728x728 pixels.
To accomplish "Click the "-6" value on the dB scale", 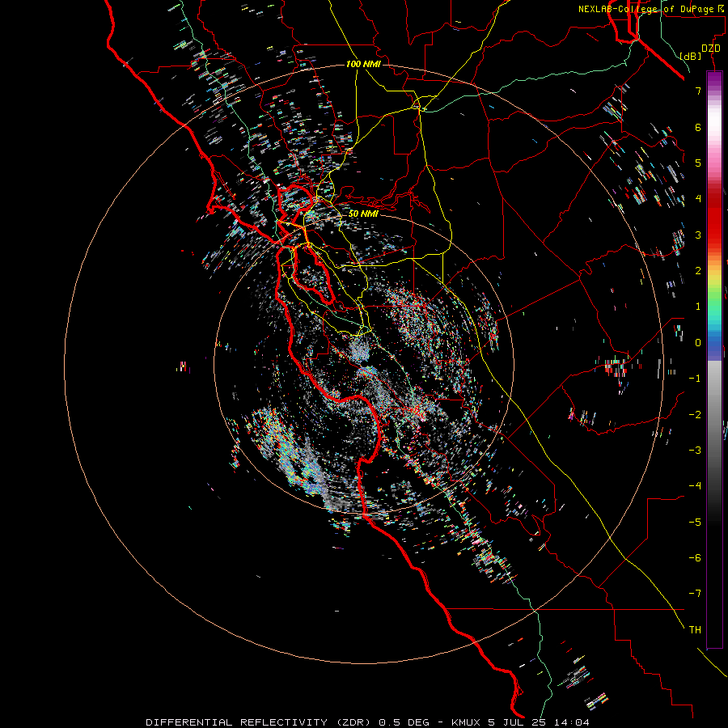I will click(695, 558).
